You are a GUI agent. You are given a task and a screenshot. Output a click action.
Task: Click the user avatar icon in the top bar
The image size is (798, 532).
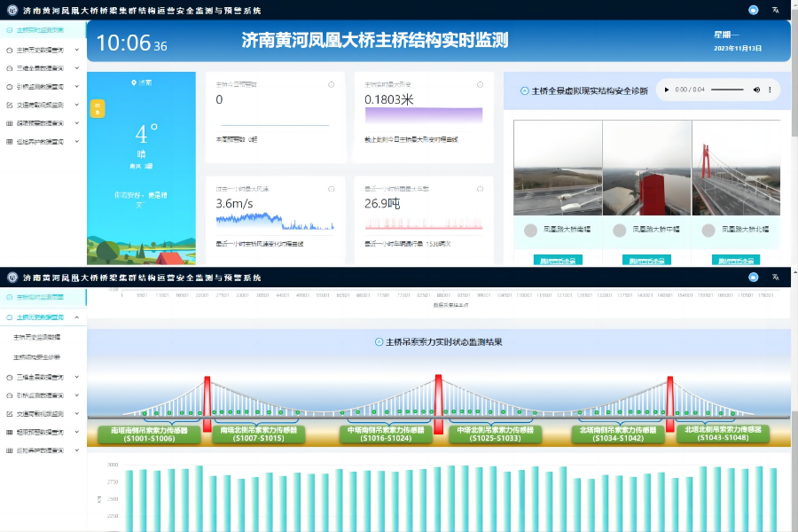[x=753, y=8]
